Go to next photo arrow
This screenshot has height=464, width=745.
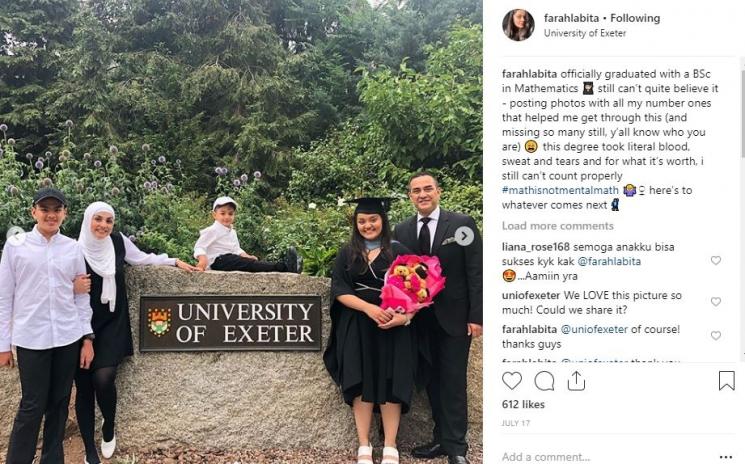click(x=464, y=236)
